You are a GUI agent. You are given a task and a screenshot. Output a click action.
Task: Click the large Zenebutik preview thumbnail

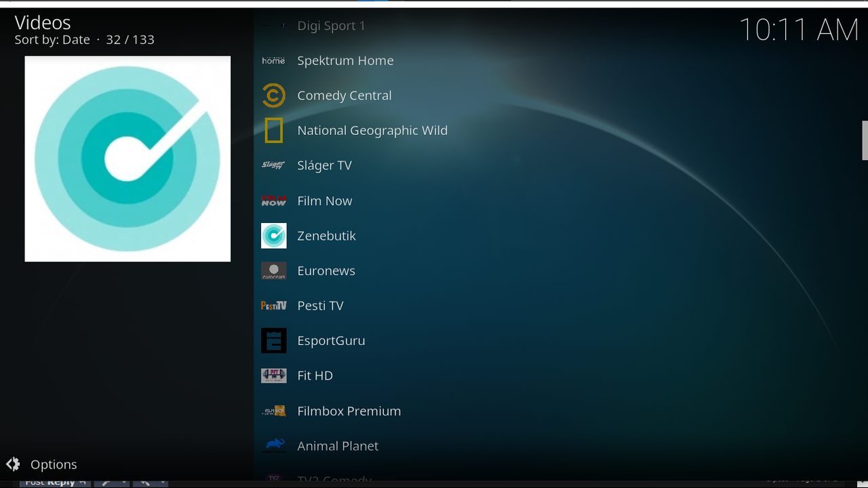coord(127,159)
